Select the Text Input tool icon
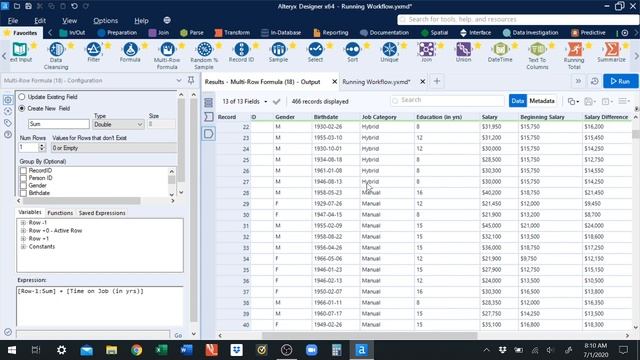640x360 pixels. (20, 49)
